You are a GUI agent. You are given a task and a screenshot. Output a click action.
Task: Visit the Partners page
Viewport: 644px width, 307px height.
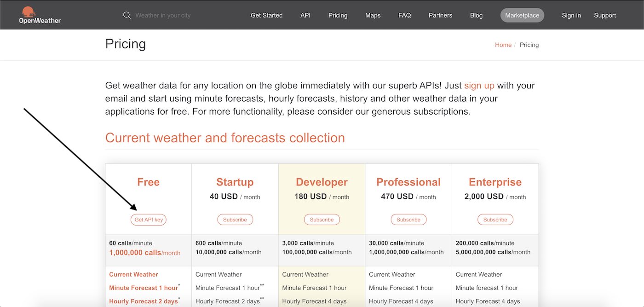[x=440, y=15]
